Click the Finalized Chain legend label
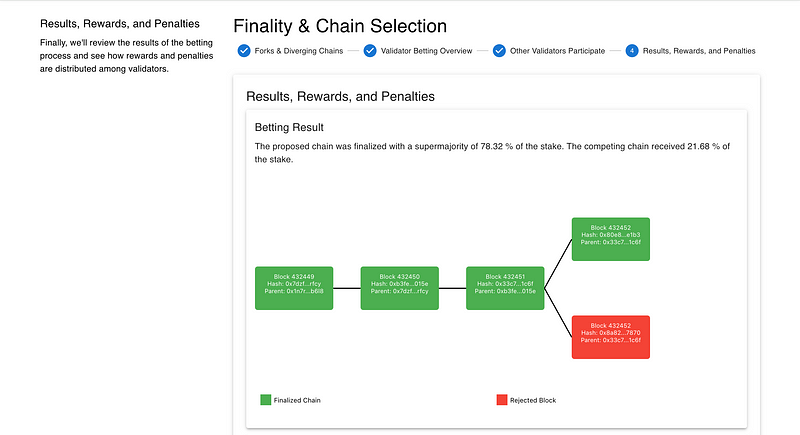800x435 pixels. pyautogui.click(x=298, y=400)
